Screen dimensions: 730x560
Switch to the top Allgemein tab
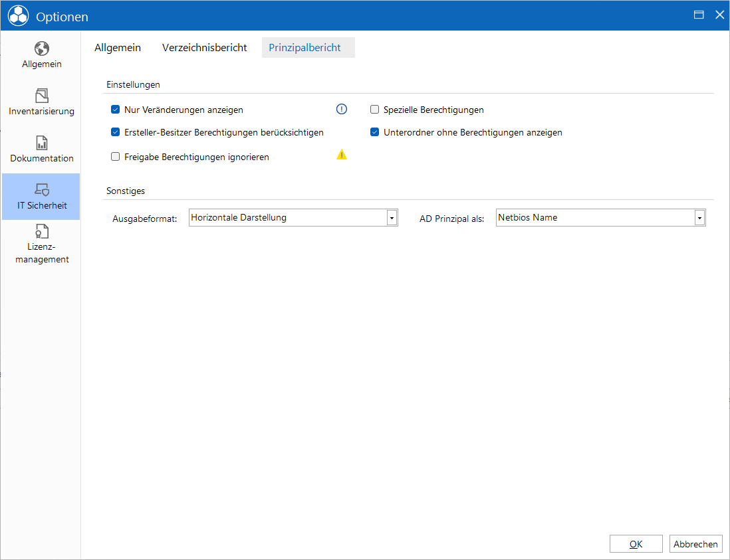pos(118,47)
